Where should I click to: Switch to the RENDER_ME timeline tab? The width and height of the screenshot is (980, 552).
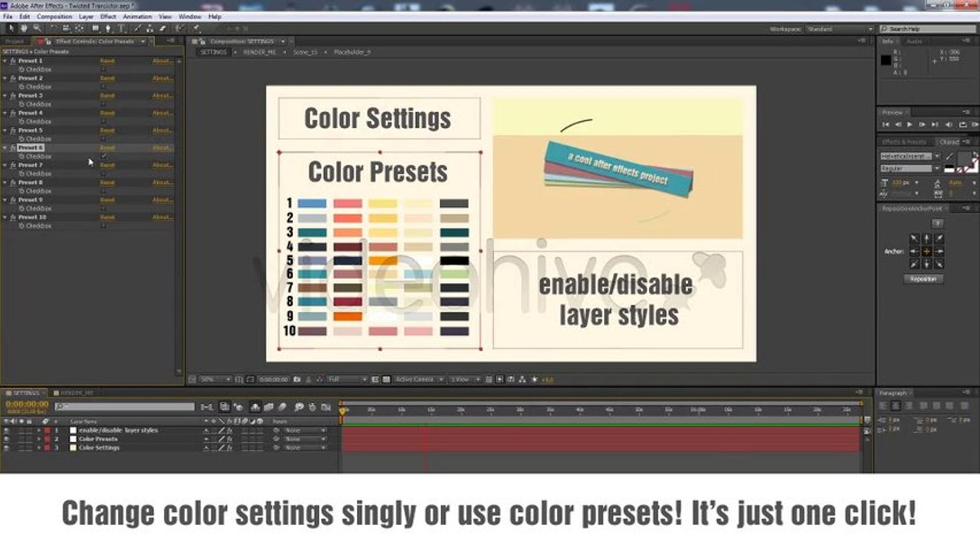click(76, 393)
